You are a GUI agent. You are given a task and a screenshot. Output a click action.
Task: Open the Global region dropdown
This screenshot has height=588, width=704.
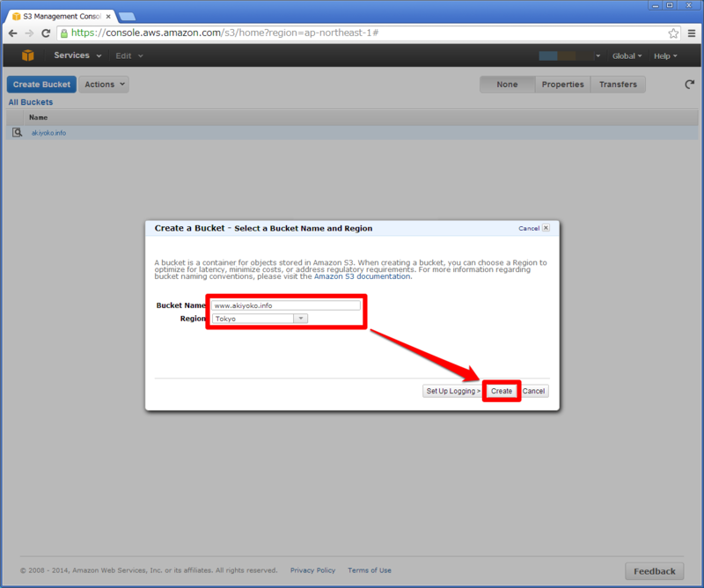[627, 55]
